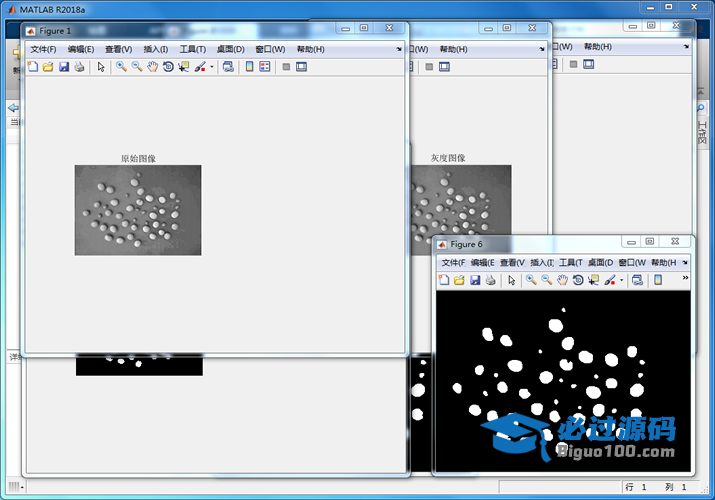Open 桌面(D) menu in Figure 1
715x500 pixels.
coord(230,49)
